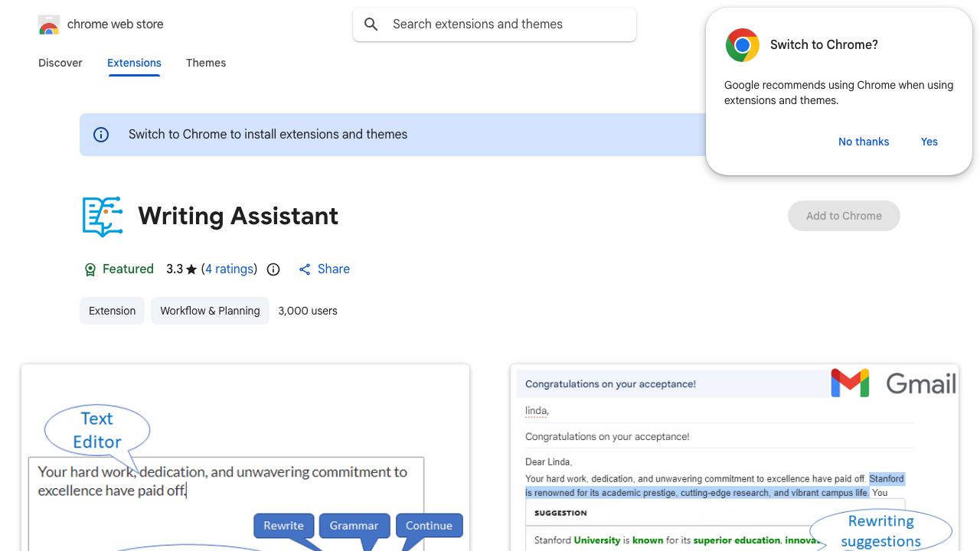Open the Discover tab
This screenshot has height=551, width=980.
click(x=60, y=63)
